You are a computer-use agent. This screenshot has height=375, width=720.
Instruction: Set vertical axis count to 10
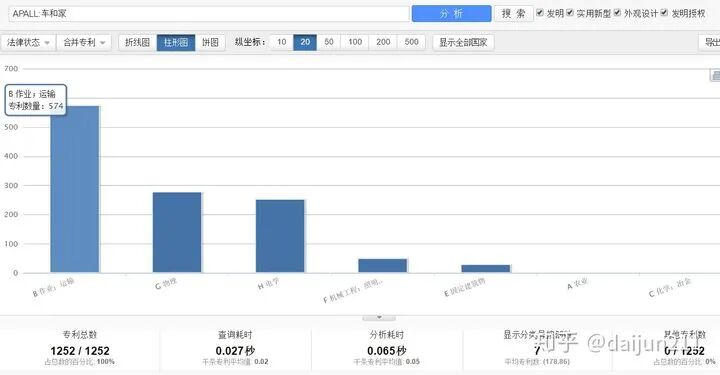tap(281, 42)
